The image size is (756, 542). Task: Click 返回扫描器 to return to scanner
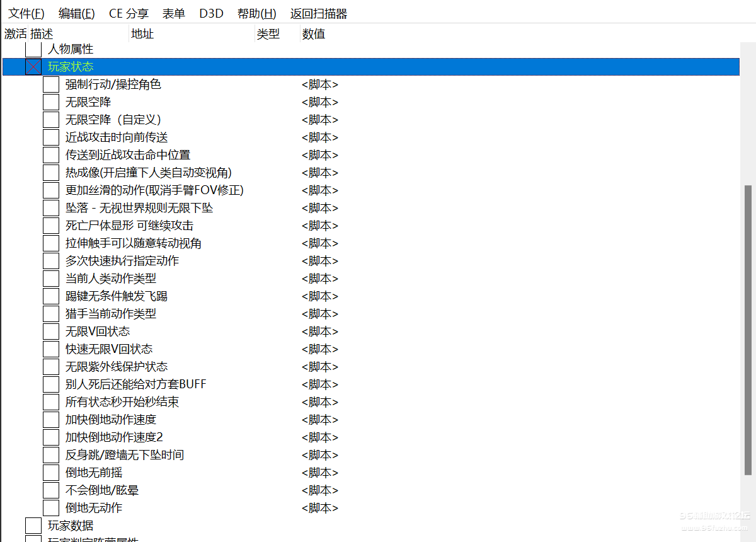pos(318,13)
